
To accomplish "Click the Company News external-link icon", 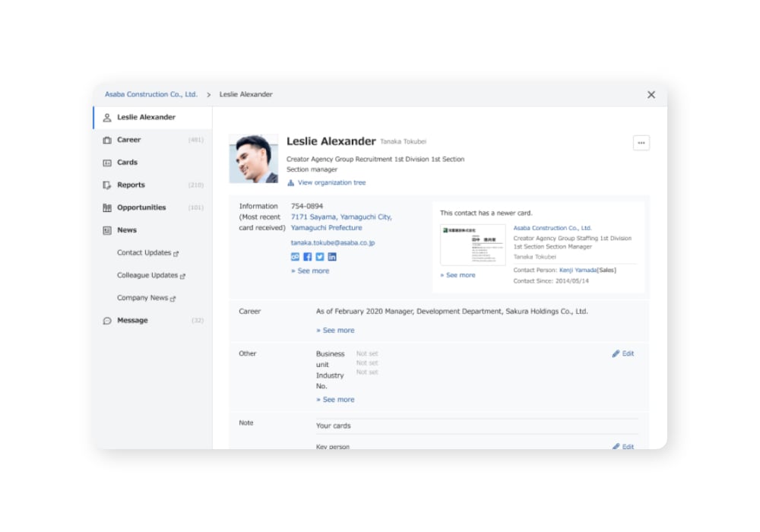I will click(173, 299).
